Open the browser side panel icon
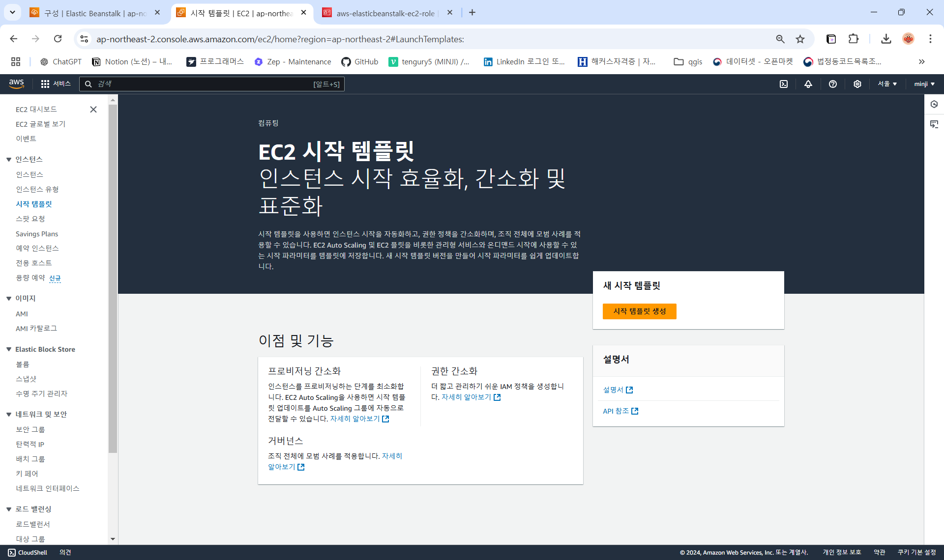 click(x=831, y=39)
